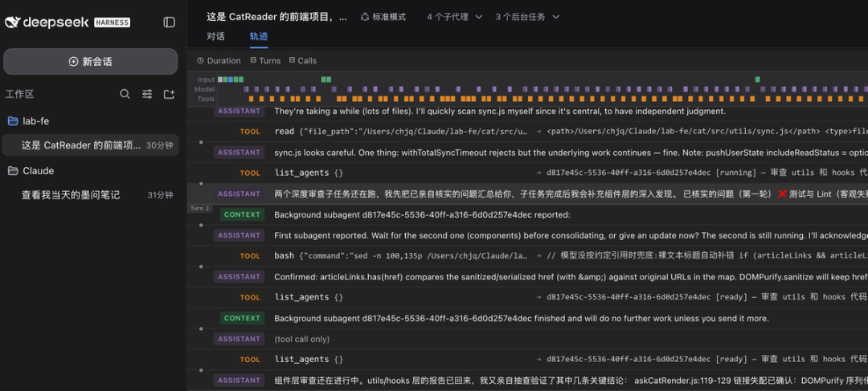Click the lab-fe folder icon
868x391 pixels.
coord(13,121)
